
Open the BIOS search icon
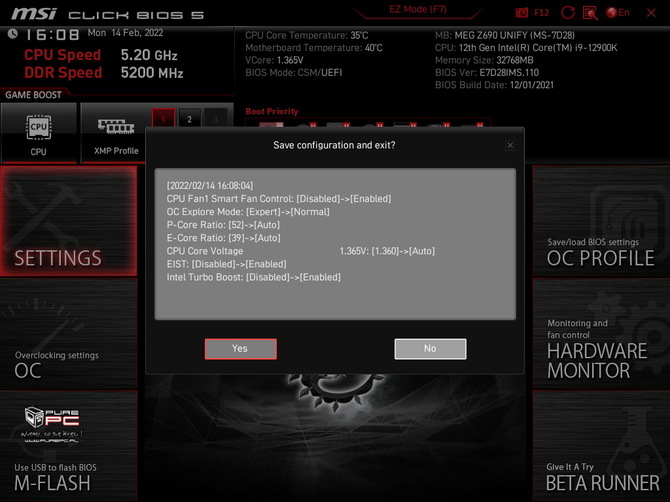coord(590,13)
